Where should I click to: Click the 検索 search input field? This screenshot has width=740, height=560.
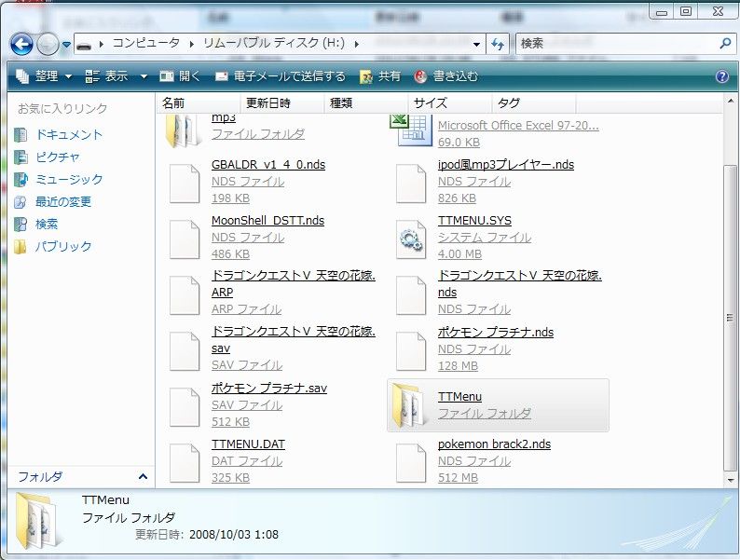point(616,44)
